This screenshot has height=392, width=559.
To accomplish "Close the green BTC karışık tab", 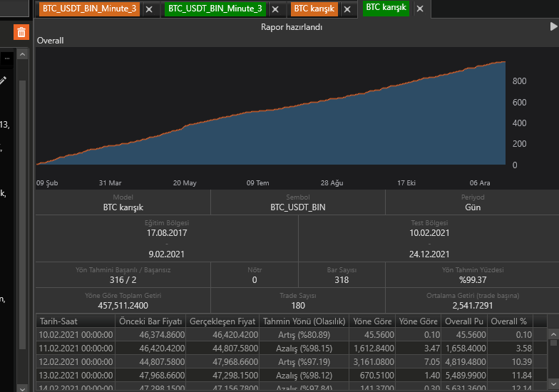I will click(x=420, y=9).
